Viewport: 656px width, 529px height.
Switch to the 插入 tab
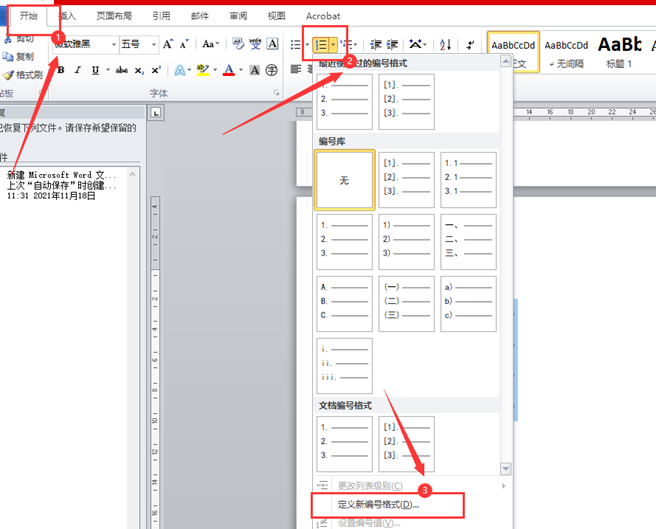(67, 16)
